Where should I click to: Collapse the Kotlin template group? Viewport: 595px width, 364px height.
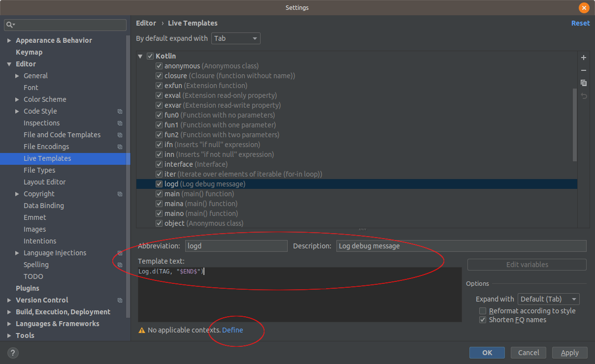[140, 56]
